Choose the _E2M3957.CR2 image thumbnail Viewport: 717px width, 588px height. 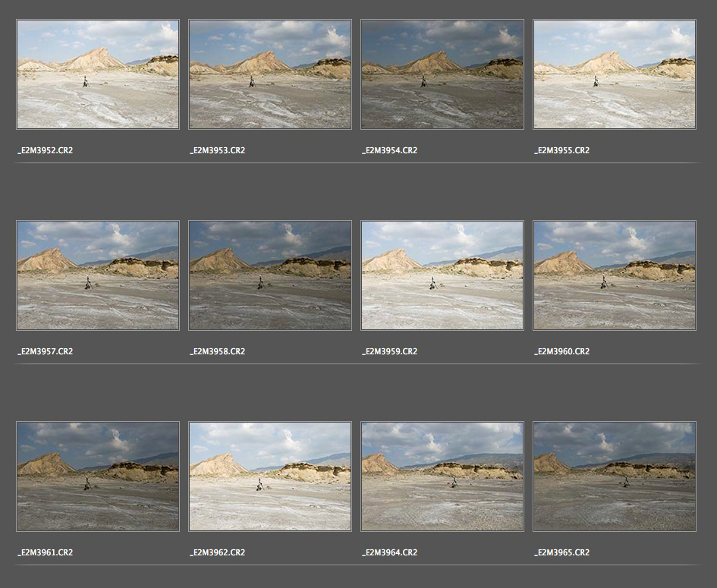pyautogui.click(x=98, y=275)
